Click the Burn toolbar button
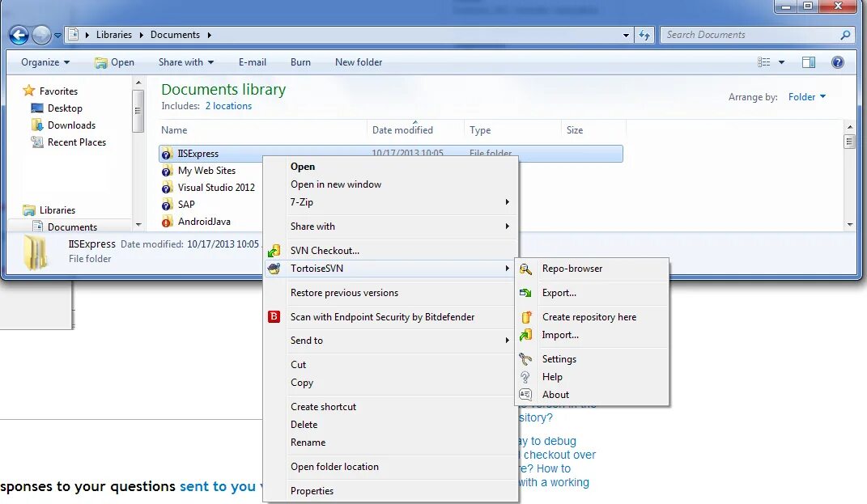 tap(300, 62)
